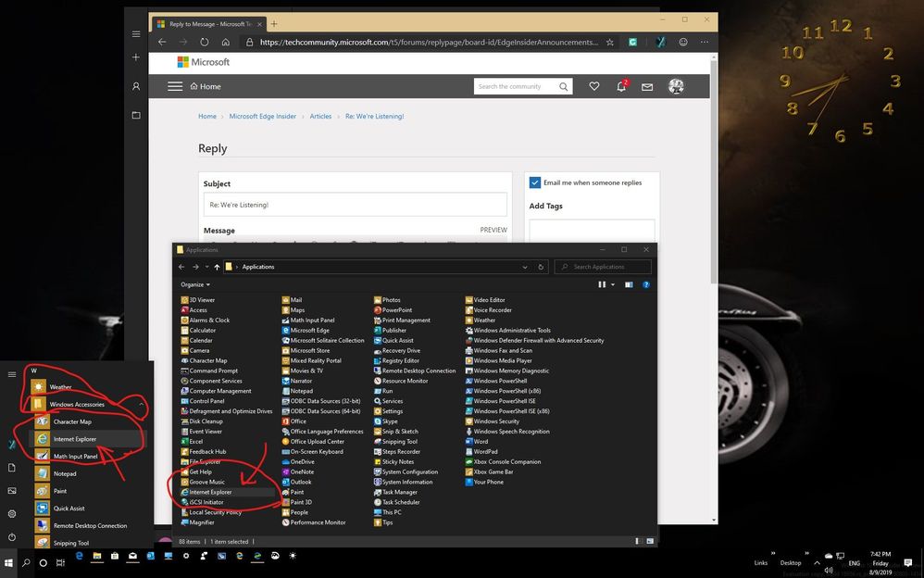Expand the Applications address bar history dropdown
The width and height of the screenshot is (924, 578).
524,267
